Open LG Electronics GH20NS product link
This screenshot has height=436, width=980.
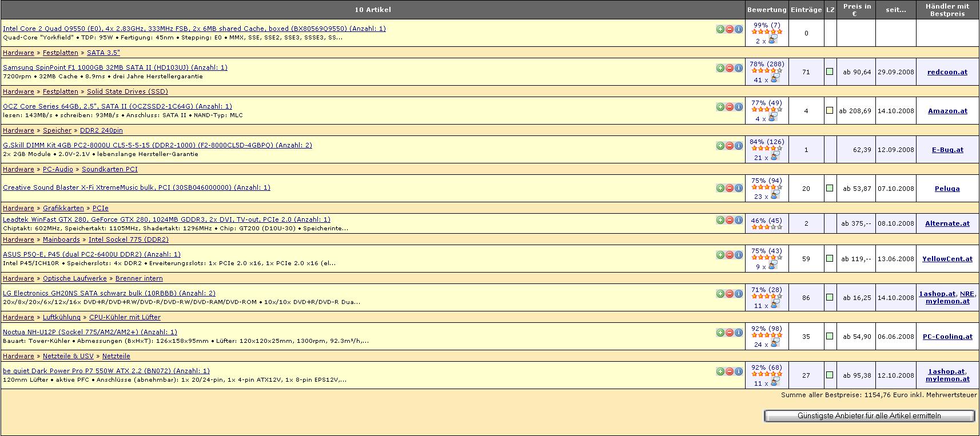tap(109, 293)
